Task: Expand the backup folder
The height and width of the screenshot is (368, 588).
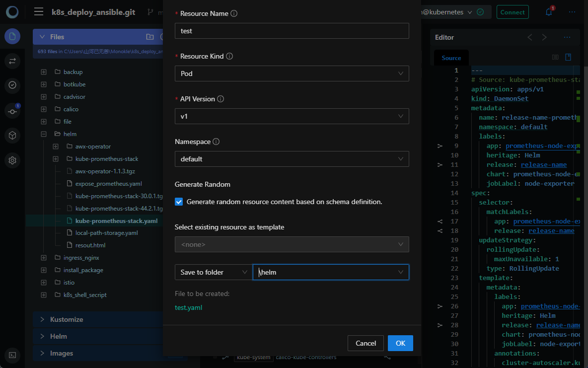Action: click(x=44, y=72)
